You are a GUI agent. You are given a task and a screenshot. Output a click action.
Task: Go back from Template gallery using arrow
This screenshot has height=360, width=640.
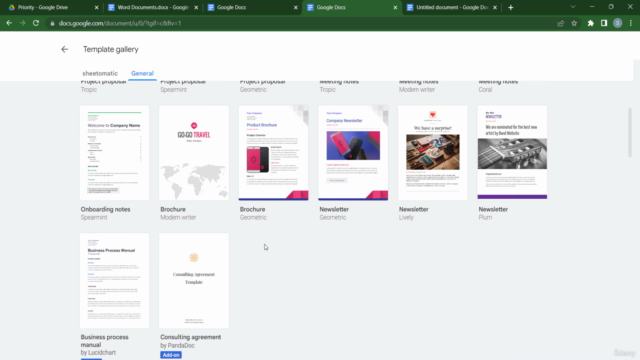(64, 49)
